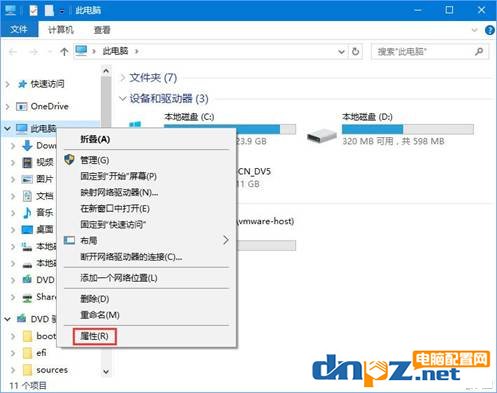Click the OneDrive icon in sidebar
The image size is (497, 393).
[22, 107]
